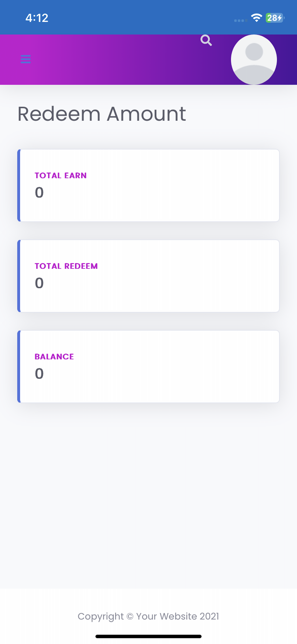Tap the Wi-Fi status icon
Screen dimensions: 297x644
pyautogui.click(x=256, y=18)
